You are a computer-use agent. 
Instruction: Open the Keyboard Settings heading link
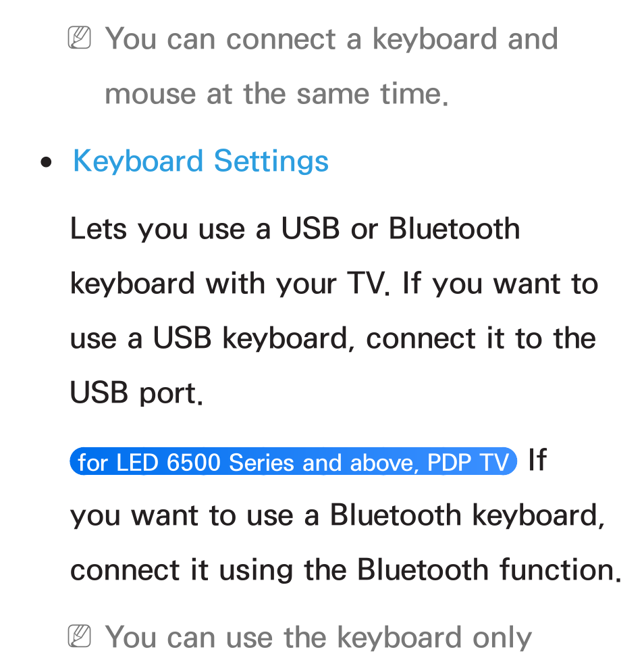tap(200, 161)
